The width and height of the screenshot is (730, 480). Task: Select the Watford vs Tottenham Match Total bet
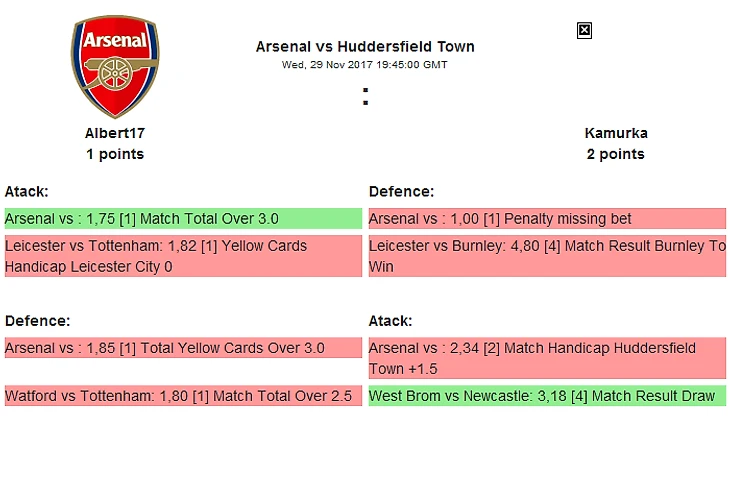[x=183, y=396]
